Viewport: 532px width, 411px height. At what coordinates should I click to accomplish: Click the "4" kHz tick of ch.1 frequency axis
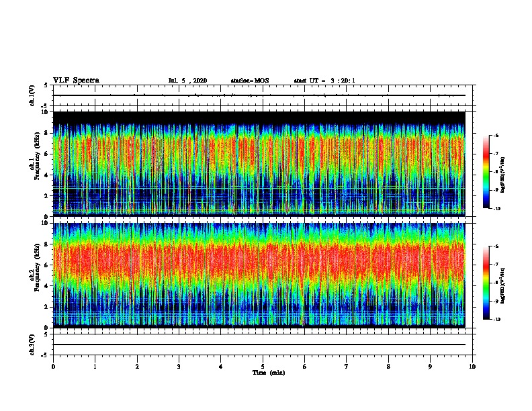pyautogui.click(x=46, y=175)
